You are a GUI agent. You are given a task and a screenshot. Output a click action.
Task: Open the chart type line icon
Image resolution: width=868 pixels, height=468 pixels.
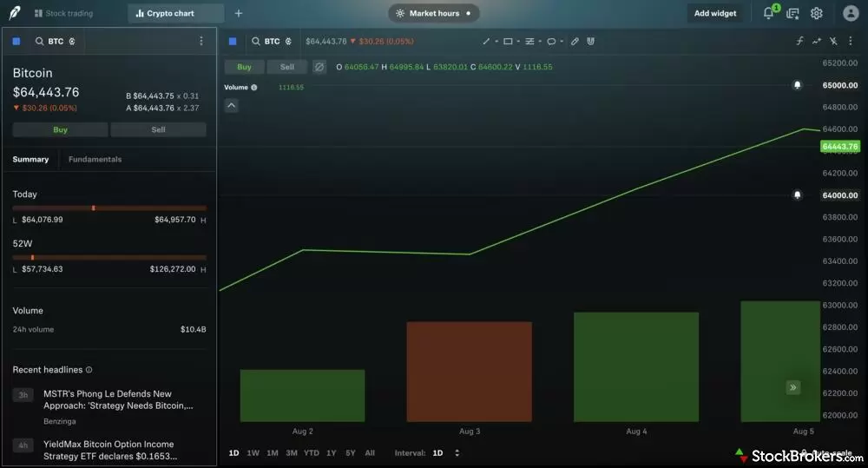click(x=817, y=41)
